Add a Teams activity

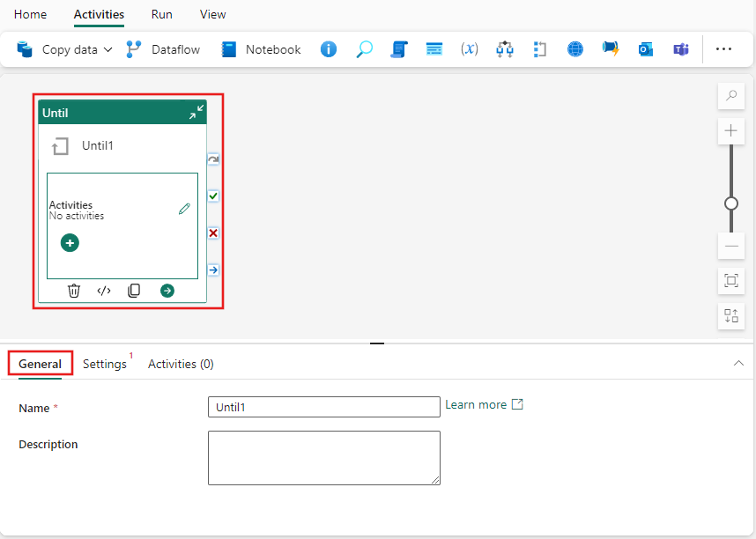tap(681, 49)
